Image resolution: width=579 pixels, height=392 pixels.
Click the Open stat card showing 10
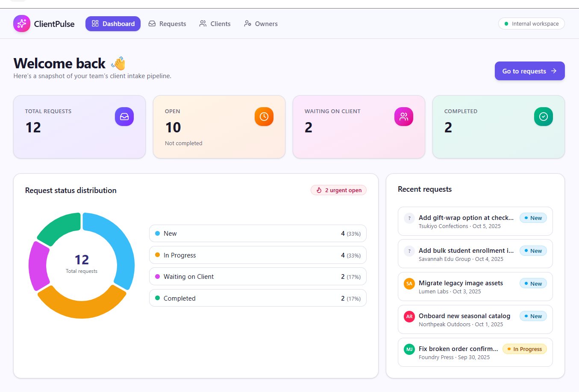coord(219,127)
